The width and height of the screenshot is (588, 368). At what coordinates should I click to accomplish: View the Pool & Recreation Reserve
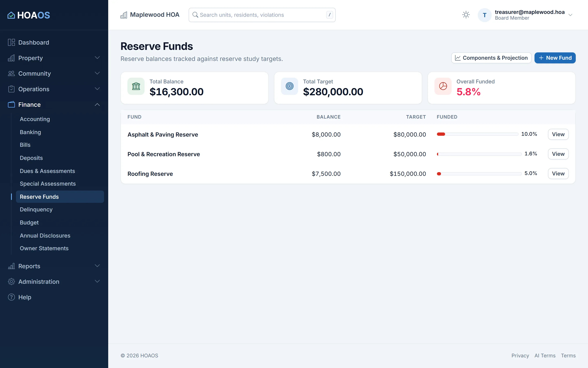coord(558,154)
